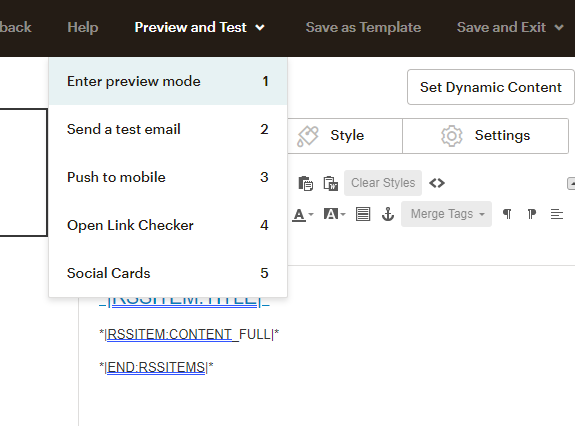The image size is (575, 426).
Task: Click the paste as plain text icon
Action: (x=305, y=183)
